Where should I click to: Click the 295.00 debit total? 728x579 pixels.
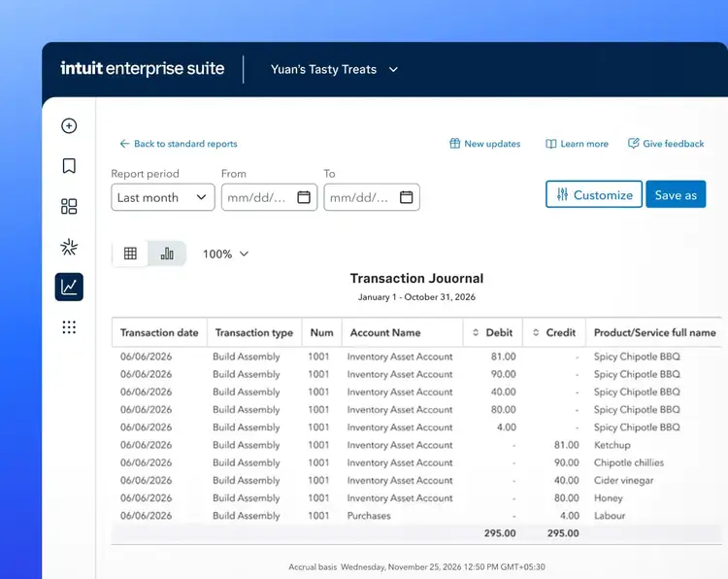500,533
